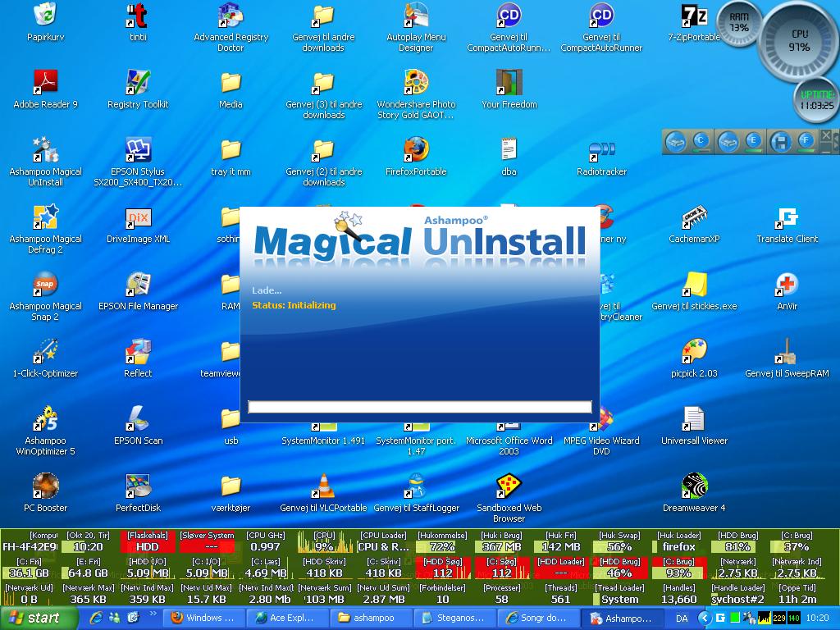Open the PerfectDisk desktop icon

coord(138,486)
